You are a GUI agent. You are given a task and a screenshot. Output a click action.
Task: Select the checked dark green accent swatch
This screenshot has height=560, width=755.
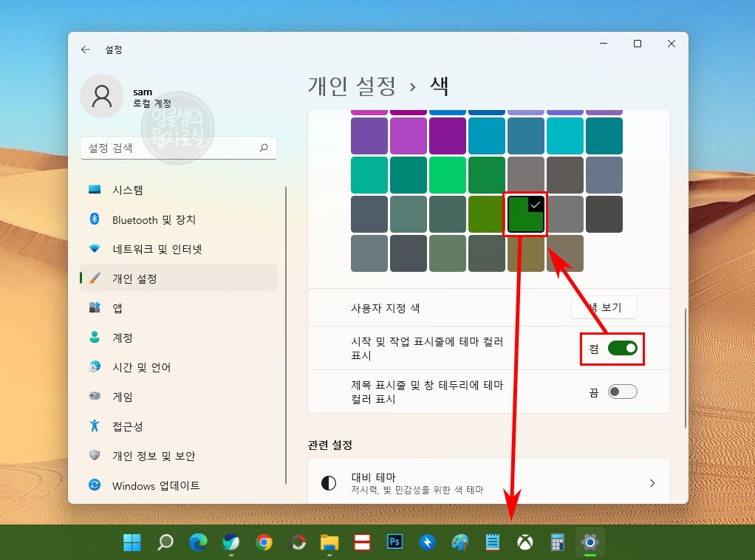[x=526, y=214]
